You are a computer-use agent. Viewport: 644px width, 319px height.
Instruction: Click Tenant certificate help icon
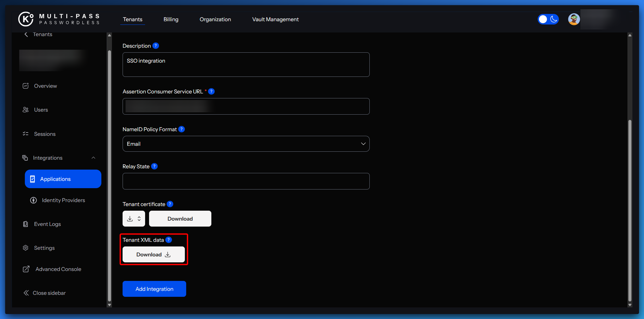click(170, 204)
